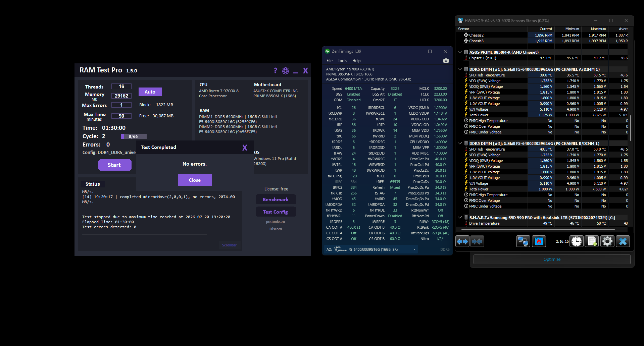Click HWiNFO expand columns arrows icon
The image size is (644, 346).
[x=462, y=241]
